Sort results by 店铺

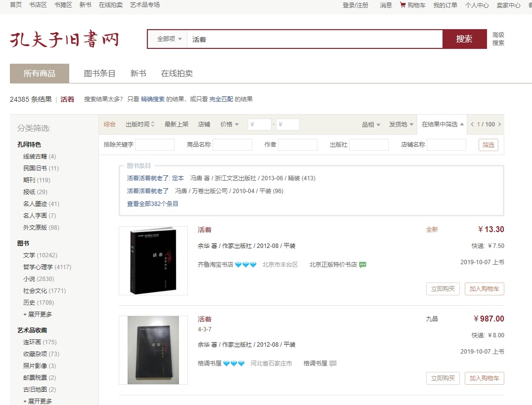[x=204, y=124]
